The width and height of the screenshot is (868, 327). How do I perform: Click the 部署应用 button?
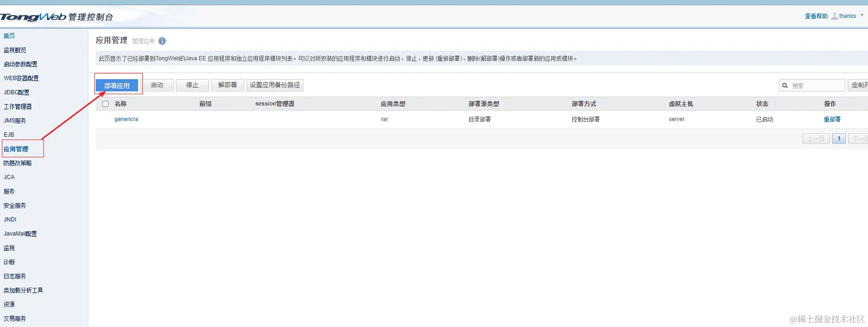click(117, 85)
